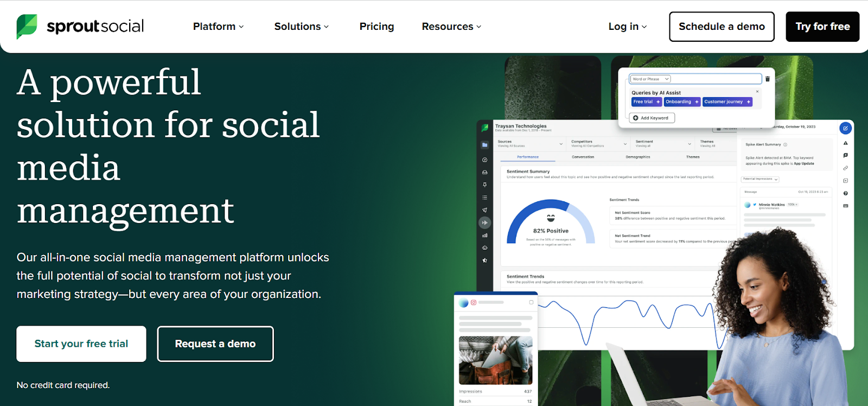
Task: Click the Net Sentiment Trend heading
Action: click(x=632, y=236)
